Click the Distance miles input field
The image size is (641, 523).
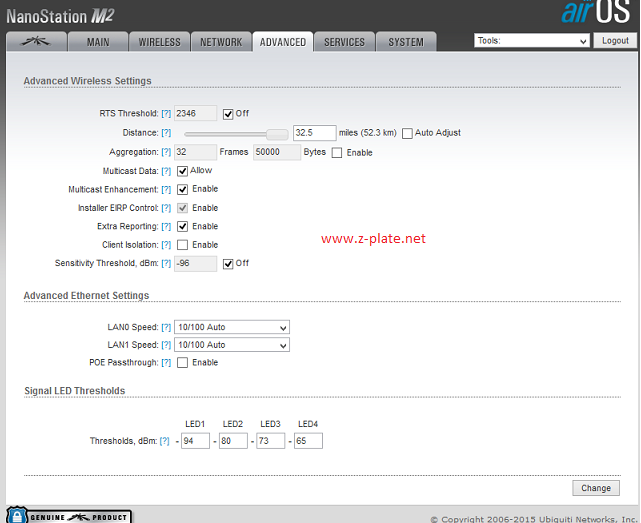pyautogui.click(x=314, y=133)
